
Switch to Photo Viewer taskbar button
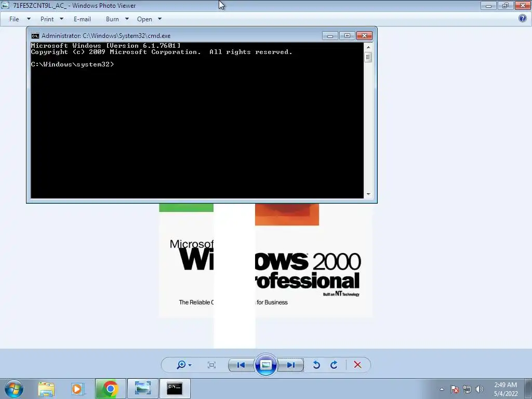[x=142, y=389]
